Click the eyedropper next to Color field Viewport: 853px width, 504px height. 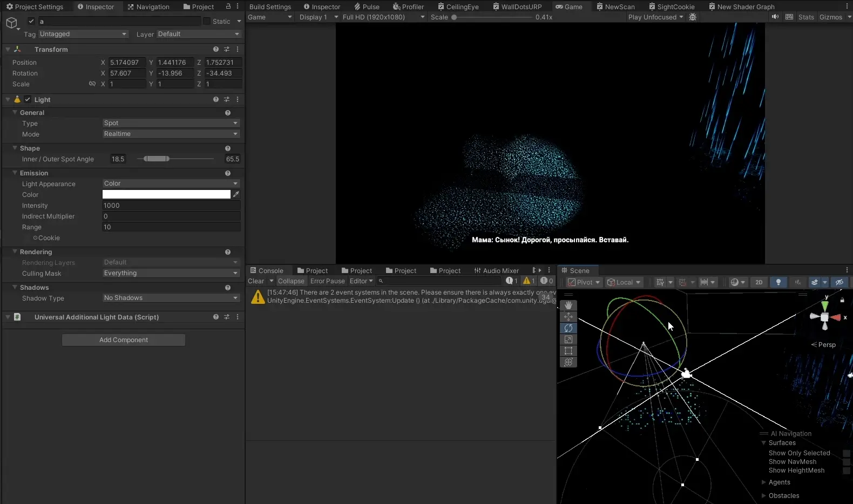coord(236,194)
